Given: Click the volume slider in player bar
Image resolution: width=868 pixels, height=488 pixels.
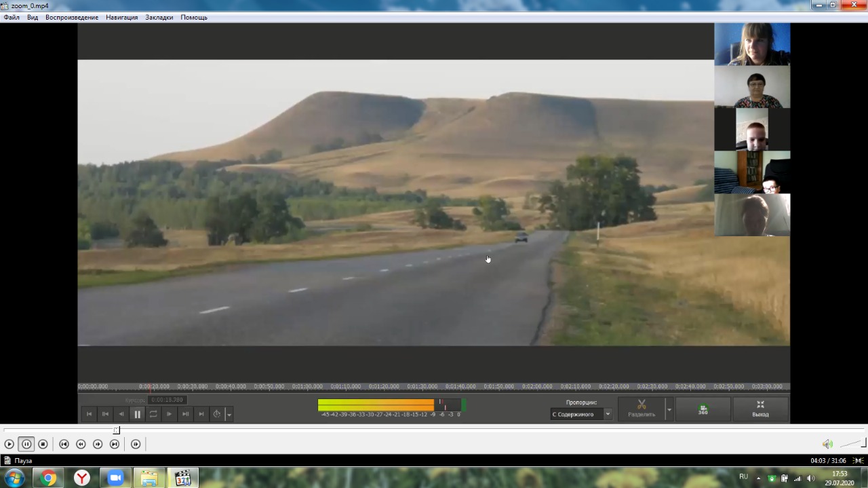Looking at the screenshot, I should (x=852, y=444).
